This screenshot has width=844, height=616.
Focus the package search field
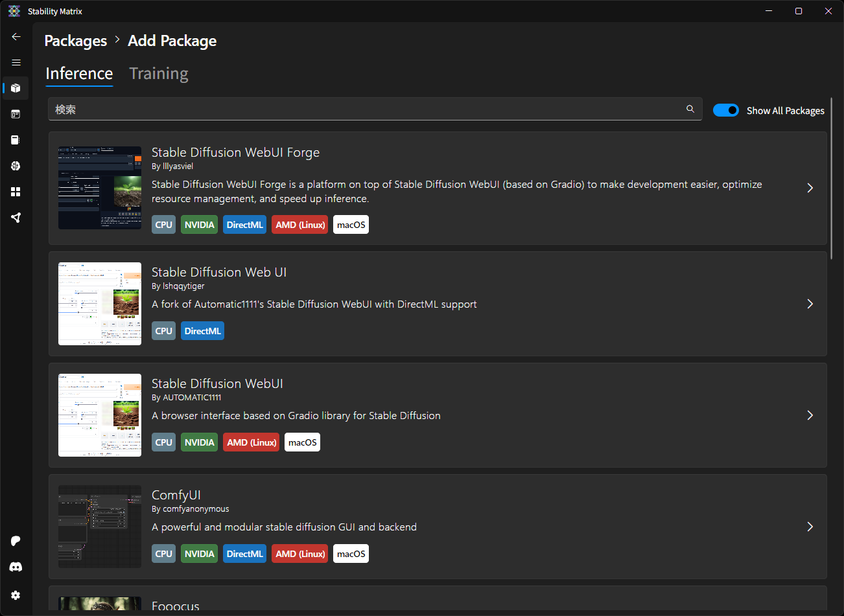pyautogui.click(x=375, y=109)
